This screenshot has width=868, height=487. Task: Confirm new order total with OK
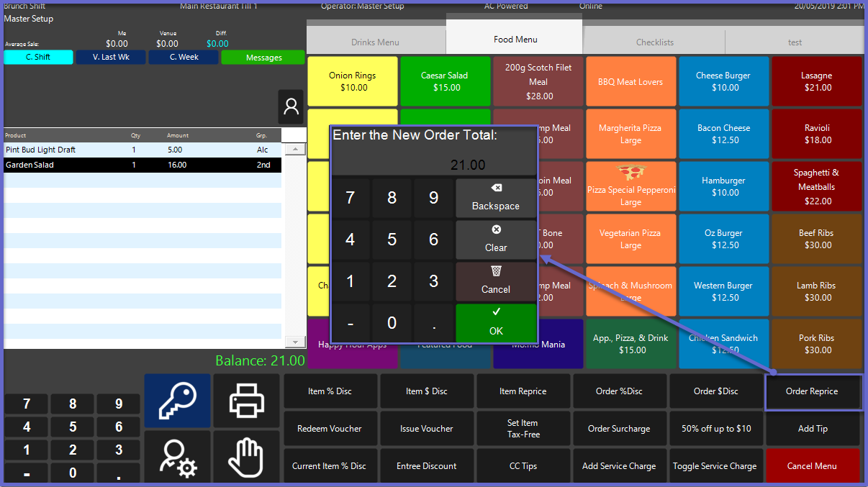(496, 322)
